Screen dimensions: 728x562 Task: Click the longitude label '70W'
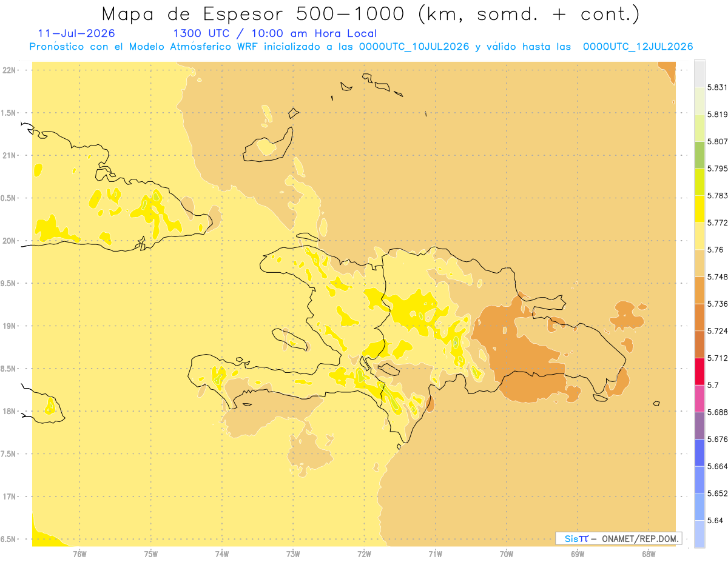tap(507, 554)
